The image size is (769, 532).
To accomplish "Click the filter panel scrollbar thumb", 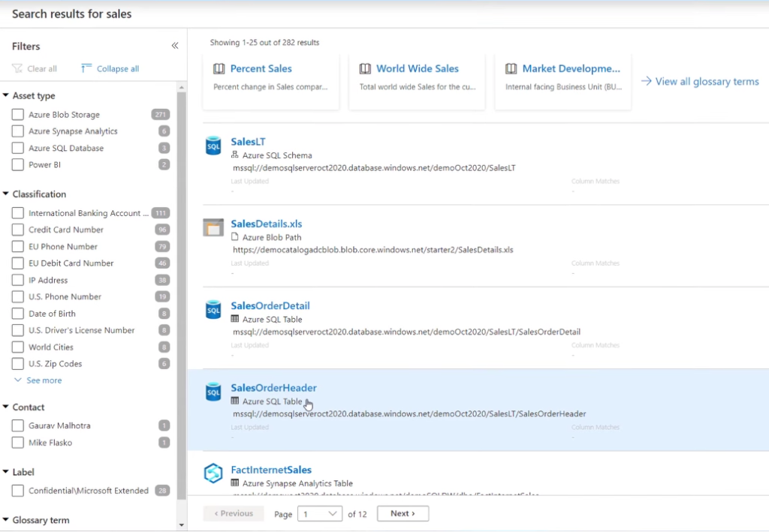I will point(182,296).
